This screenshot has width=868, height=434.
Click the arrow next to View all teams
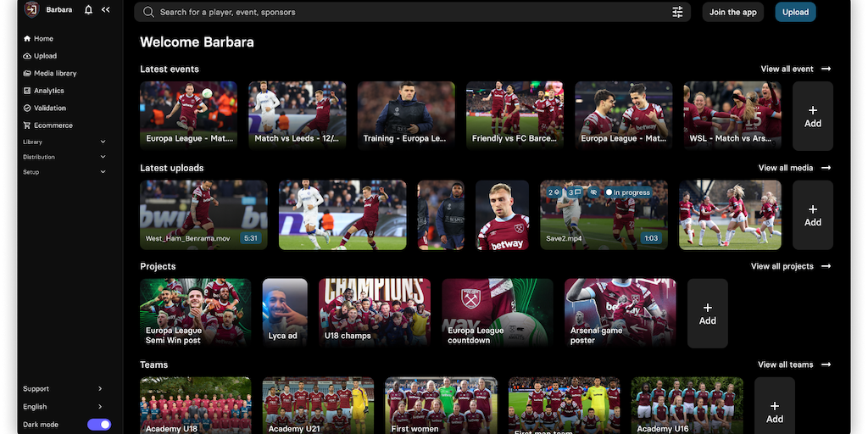pos(826,364)
